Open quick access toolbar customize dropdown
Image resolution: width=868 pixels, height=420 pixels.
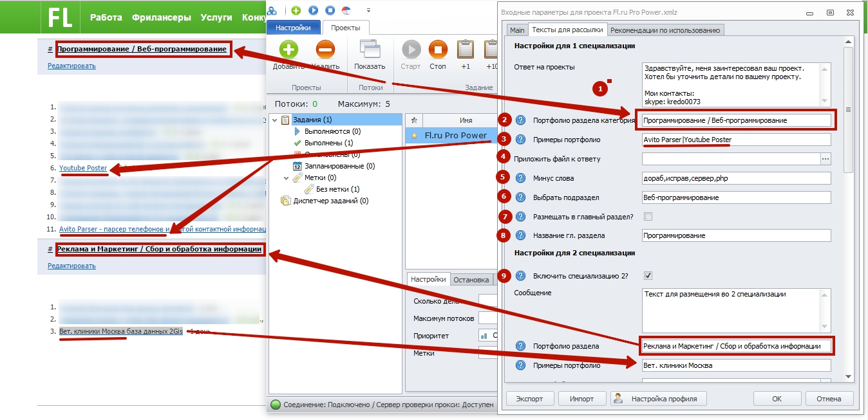tap(368, 10)
